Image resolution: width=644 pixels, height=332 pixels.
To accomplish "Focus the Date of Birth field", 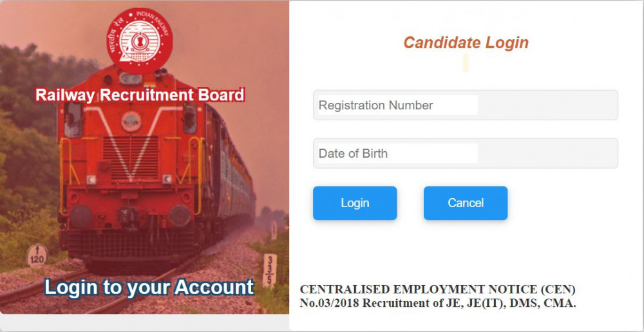I will (x=466, y=154).
